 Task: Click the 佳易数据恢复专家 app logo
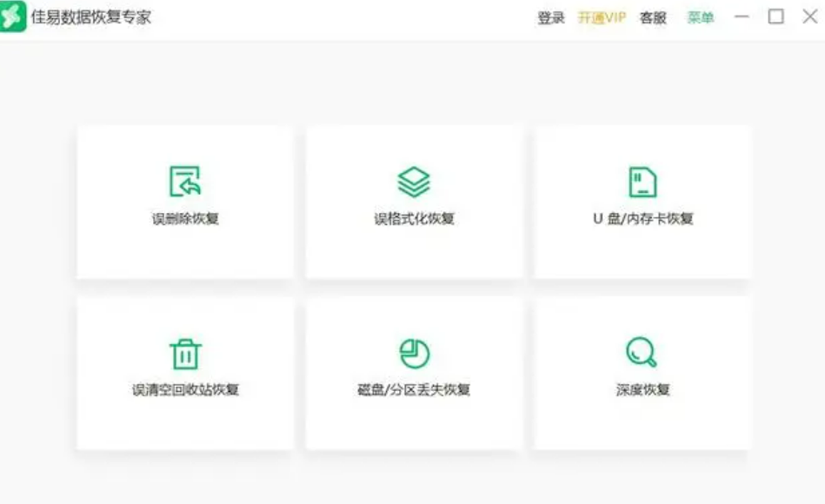pyautogui.click(x=13, y=16)
